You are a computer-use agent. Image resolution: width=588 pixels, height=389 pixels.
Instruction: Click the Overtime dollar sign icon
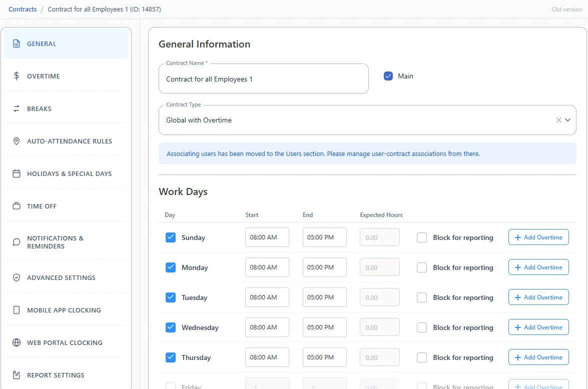[17, 76]
